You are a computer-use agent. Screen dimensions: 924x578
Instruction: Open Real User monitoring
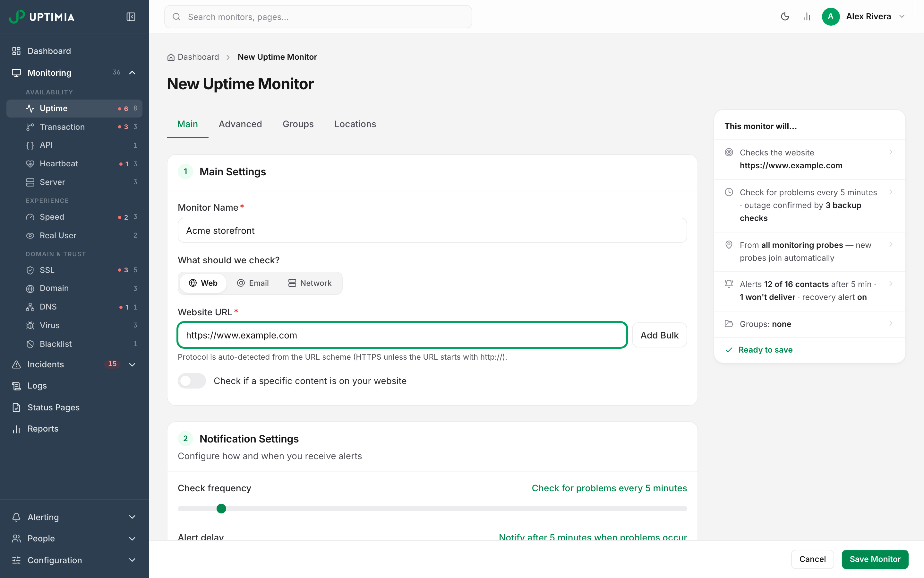74,235
